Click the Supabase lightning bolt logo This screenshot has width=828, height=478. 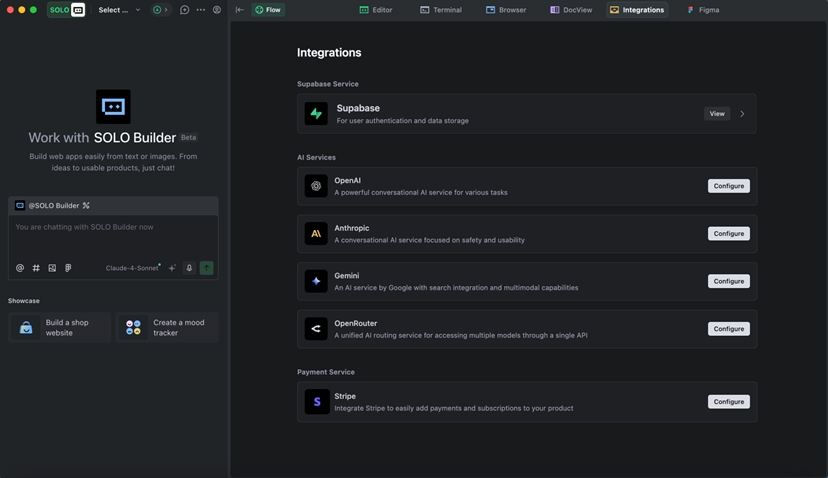(x=316, y=114)
